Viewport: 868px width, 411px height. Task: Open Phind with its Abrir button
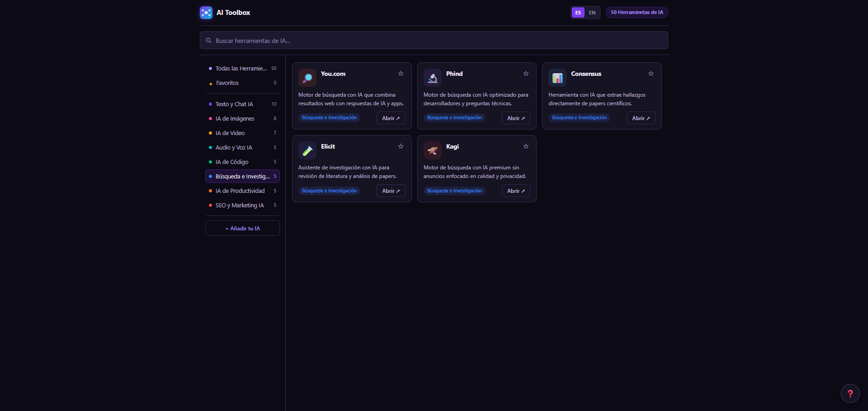(516, 118)
